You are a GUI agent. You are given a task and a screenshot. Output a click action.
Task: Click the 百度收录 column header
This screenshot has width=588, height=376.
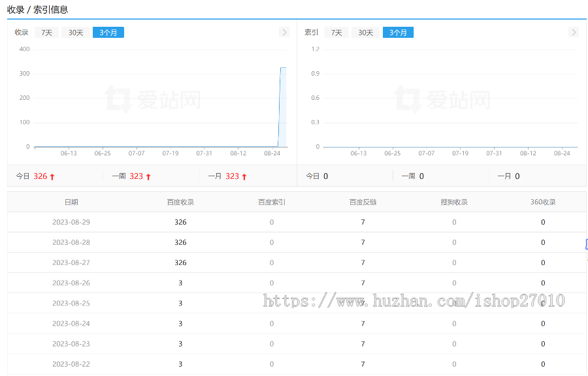[180, 202]
